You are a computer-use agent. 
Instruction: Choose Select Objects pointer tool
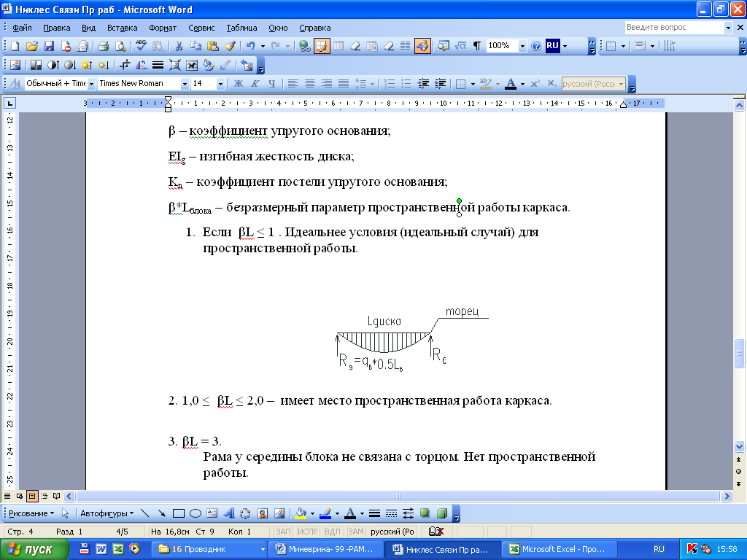pos(65,513)
